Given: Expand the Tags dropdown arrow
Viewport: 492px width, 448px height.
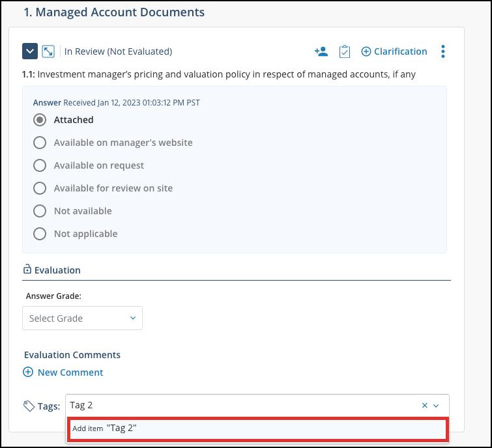Looking at the screenshot, I should pyautogui.click(x=436, y=406).
